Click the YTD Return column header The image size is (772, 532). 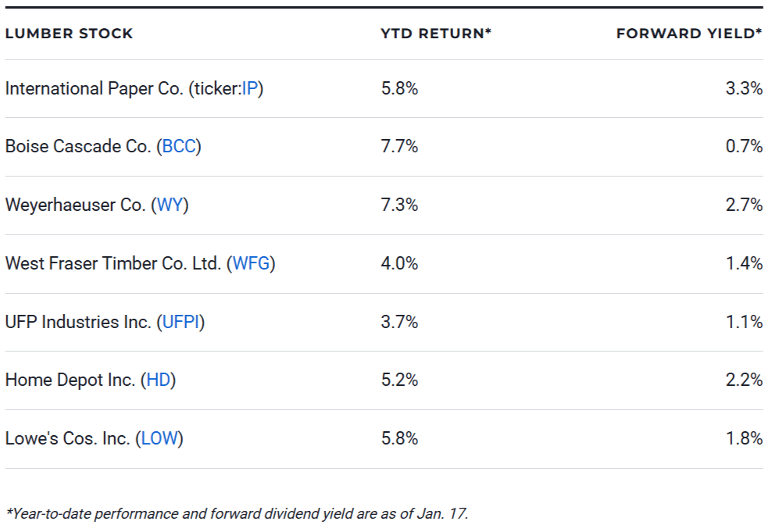pos(436,34)
